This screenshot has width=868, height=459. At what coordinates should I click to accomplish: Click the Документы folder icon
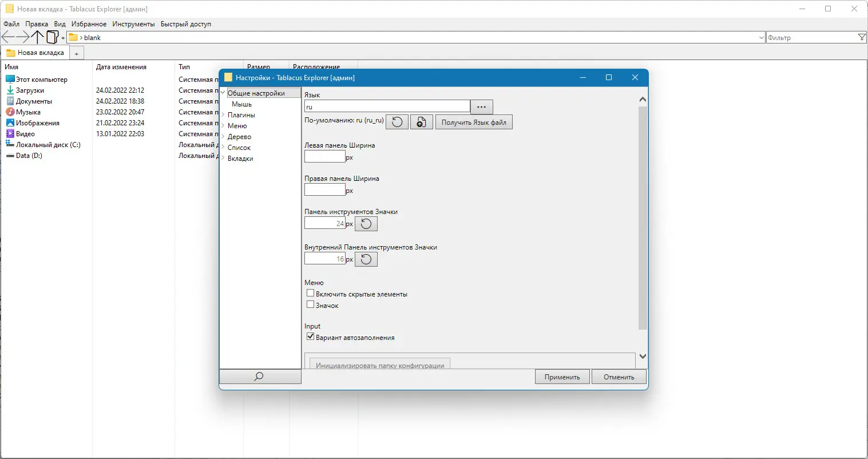click(10, 101)
